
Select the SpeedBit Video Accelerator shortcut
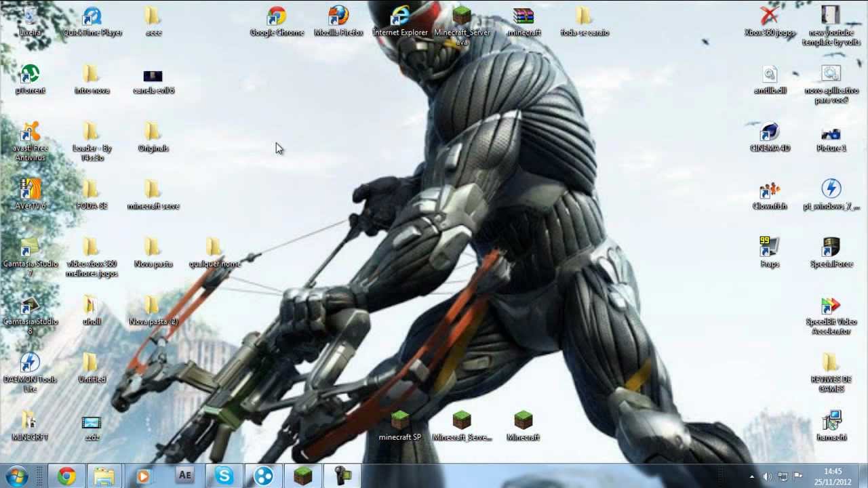(x=831, y=315)
